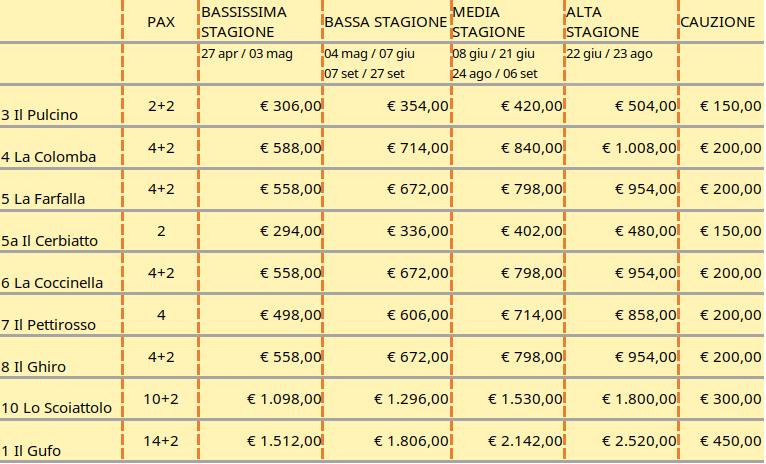Viewport: 766px width, 464px height.
Task: Select the 10 Lo Scoiattolo row label
Action: [x=57, y=408]
